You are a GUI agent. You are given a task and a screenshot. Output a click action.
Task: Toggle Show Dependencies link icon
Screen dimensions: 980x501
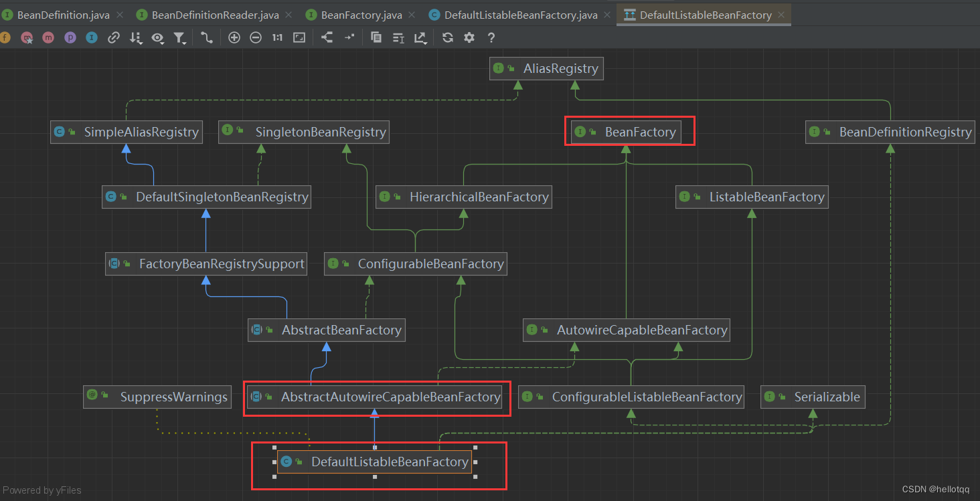click(114, 38)
